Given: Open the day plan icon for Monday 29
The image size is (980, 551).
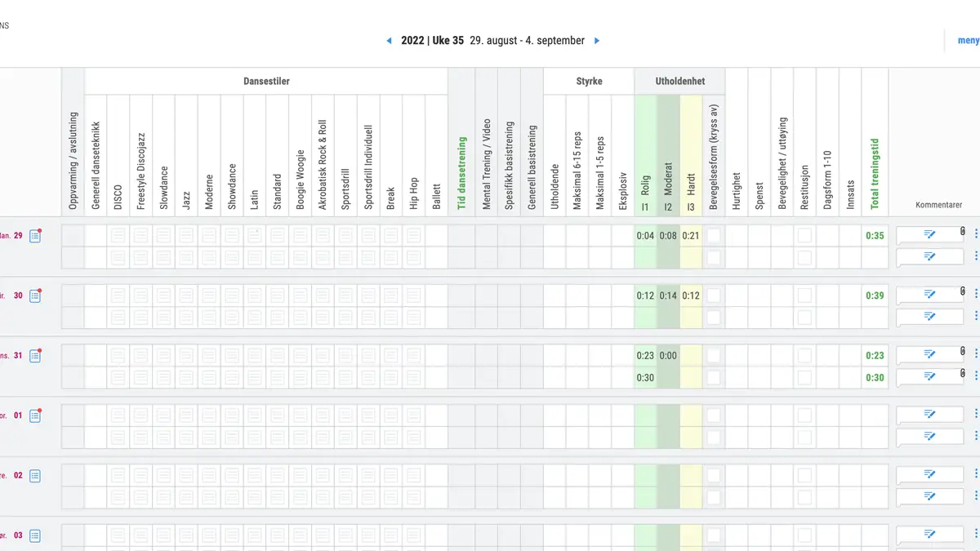Looking at the screenshot, I should click(35, 236).
